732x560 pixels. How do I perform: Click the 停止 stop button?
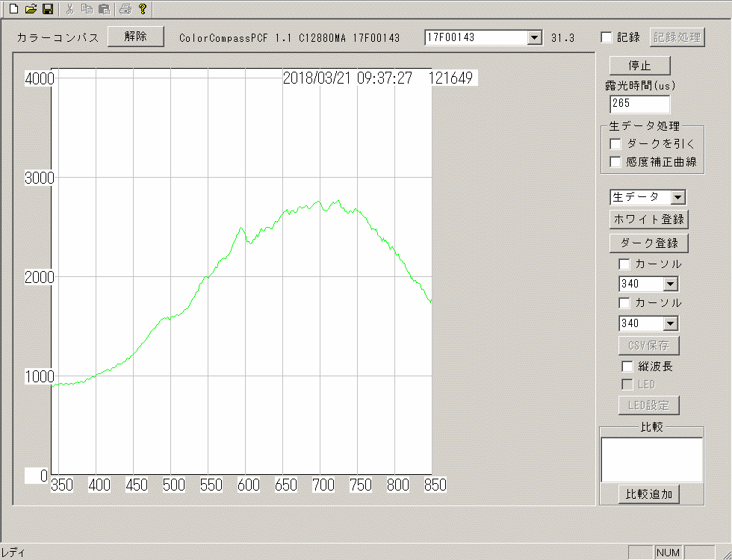[x=639, y=66]
